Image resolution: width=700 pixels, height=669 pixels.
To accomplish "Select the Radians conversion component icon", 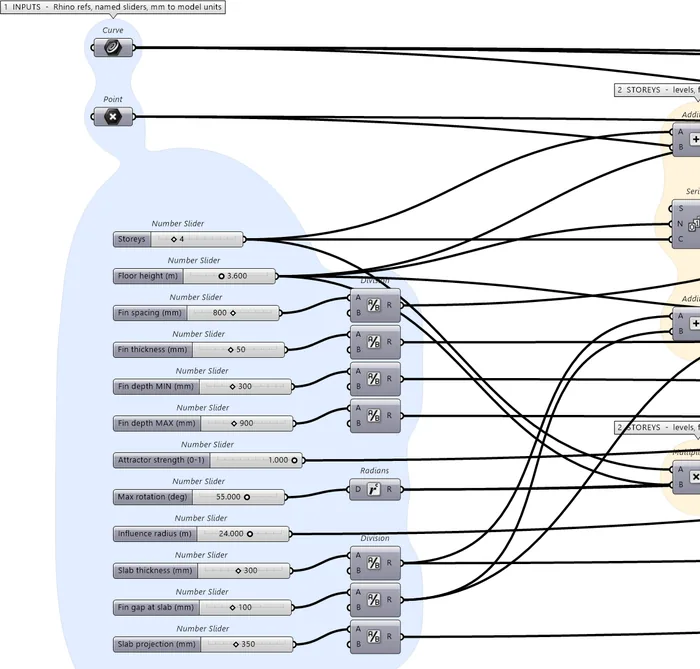I will 374,490.
